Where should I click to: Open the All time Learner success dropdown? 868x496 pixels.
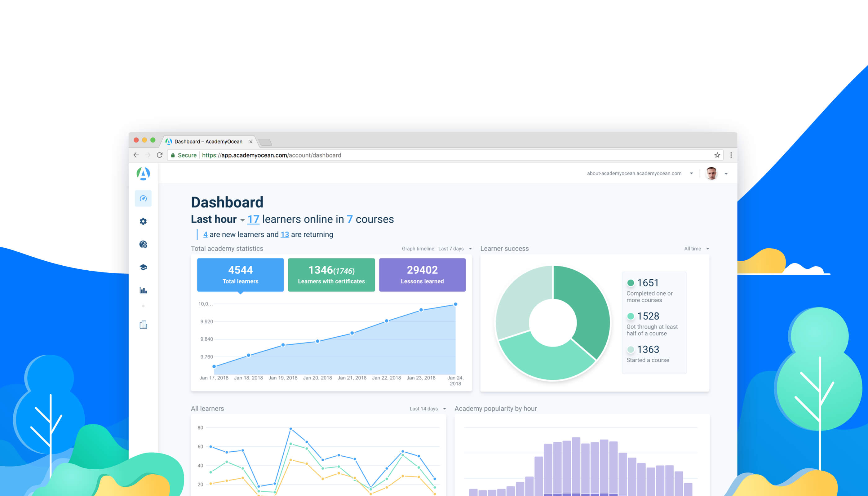(697, 249)
